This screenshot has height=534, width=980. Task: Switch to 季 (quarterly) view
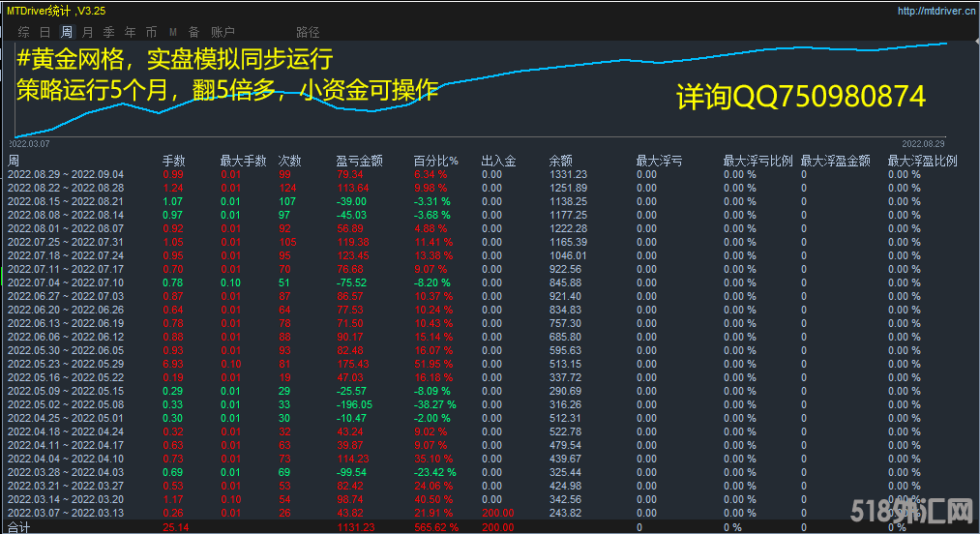pos(108,32)
